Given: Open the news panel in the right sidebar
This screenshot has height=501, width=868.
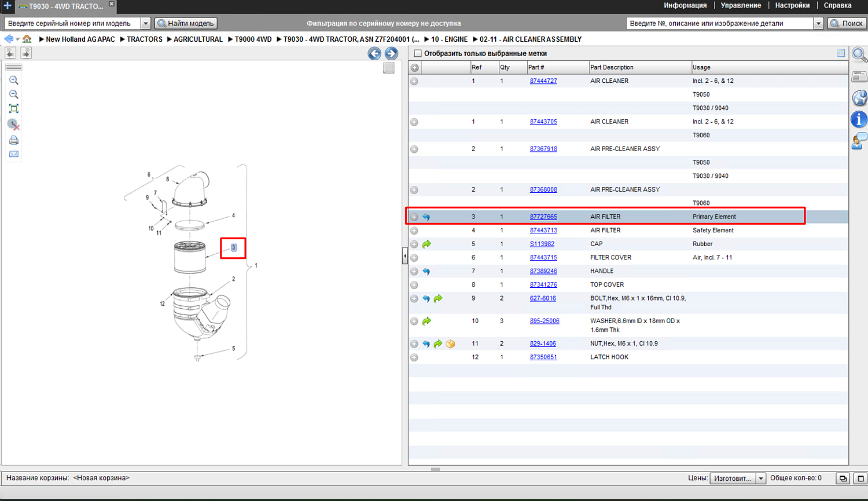Looking at the screenshot, I should pos(859,76).
